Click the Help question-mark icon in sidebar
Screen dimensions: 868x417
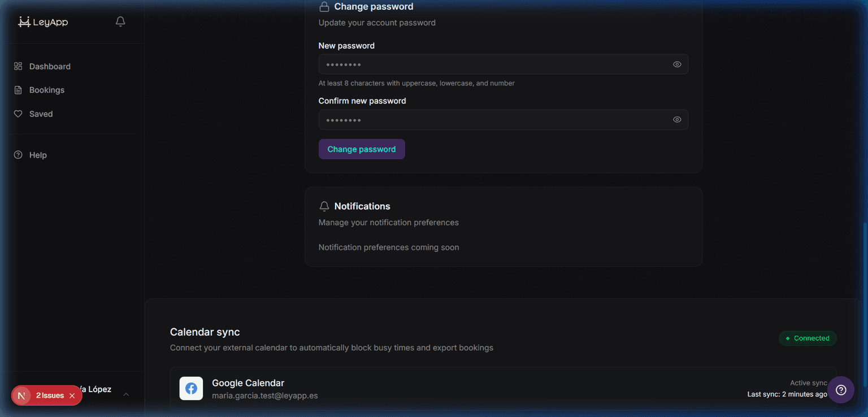[18, 154]
